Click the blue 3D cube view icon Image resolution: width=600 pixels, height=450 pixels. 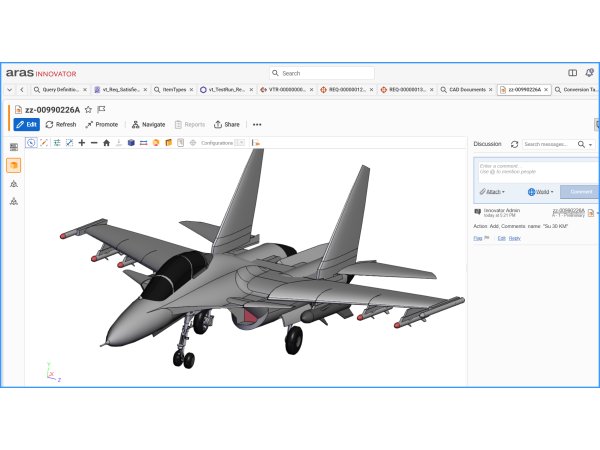130,143
